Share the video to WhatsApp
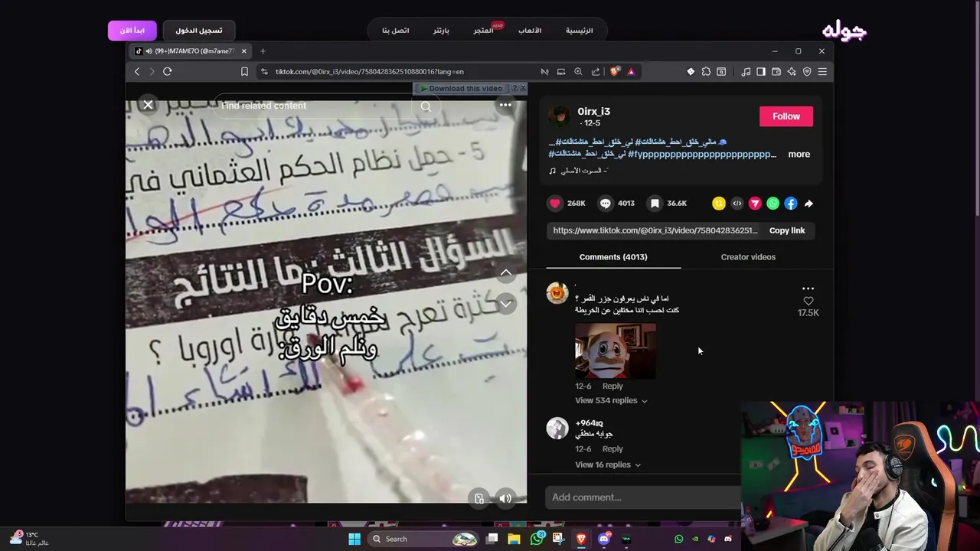This screenshot has height=551, width=980. click(773, 203)
